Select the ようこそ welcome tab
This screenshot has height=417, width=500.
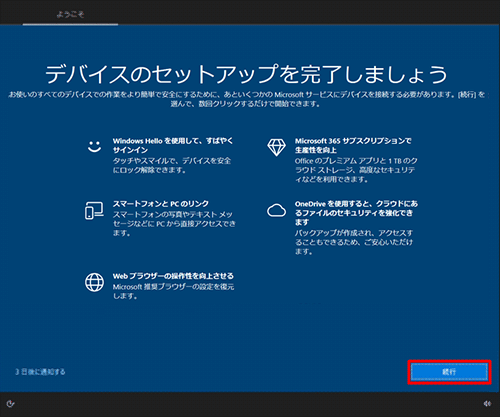click(x=70, y=14)
